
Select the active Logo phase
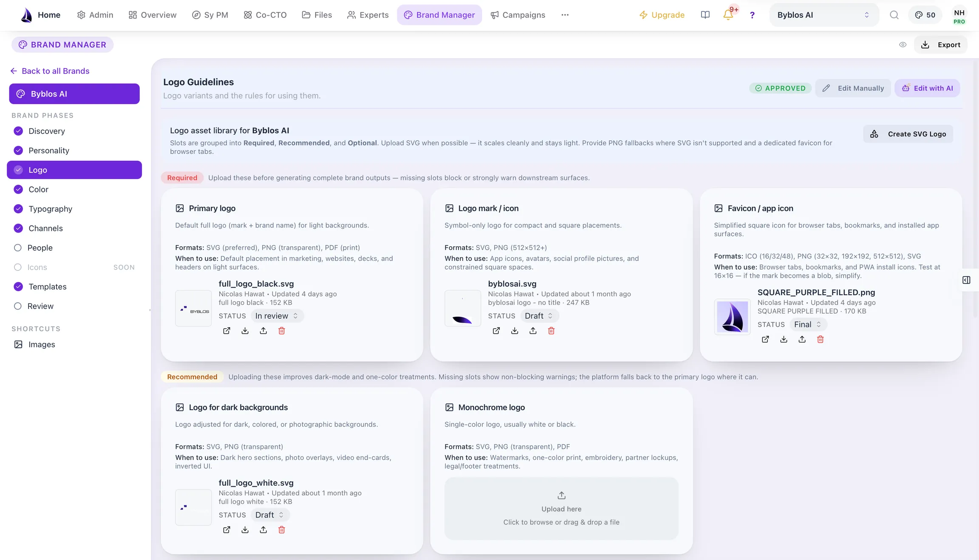click(74, 170)
